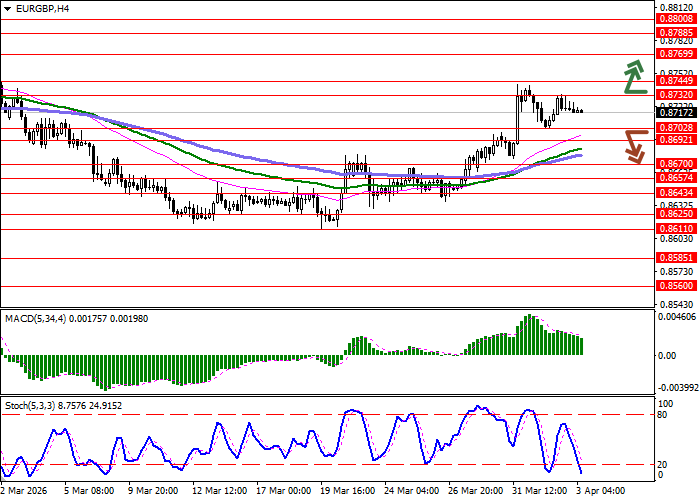Screen dimensions: 700x500
Task: Click the 0.87699 red price label
Action: (x=676, y=55)
